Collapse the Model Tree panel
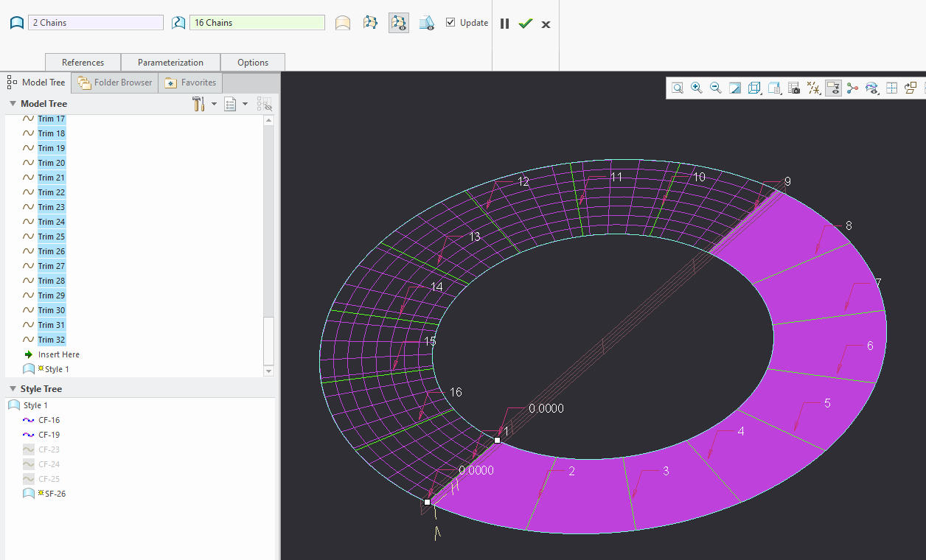Image resolution: width=926 pixels, height=560 pixels. [x=13, y=103]
